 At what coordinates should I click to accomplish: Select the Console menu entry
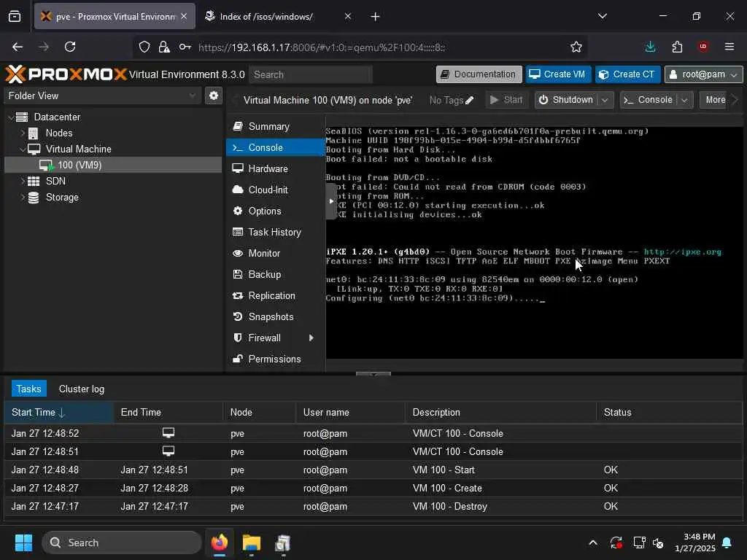[275, 147]
